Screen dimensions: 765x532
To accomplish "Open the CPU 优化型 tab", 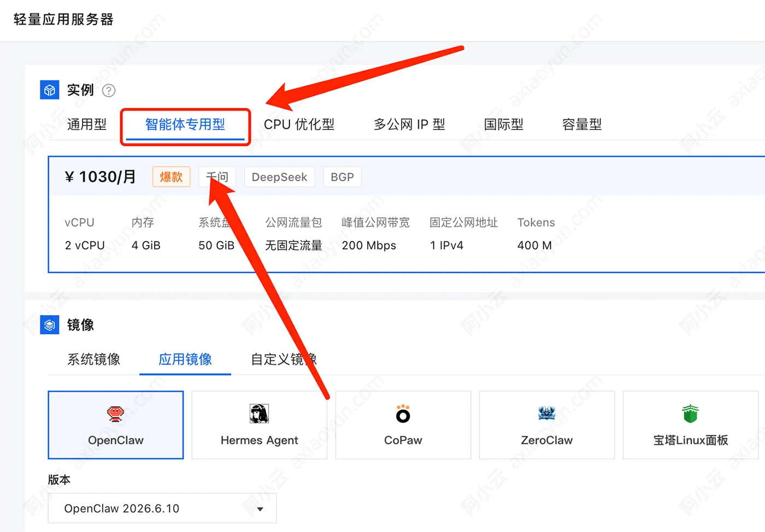I will [299, 125].
